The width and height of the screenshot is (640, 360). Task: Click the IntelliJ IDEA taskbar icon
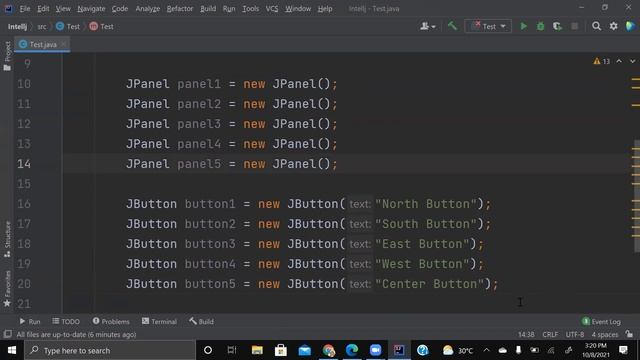399,350
